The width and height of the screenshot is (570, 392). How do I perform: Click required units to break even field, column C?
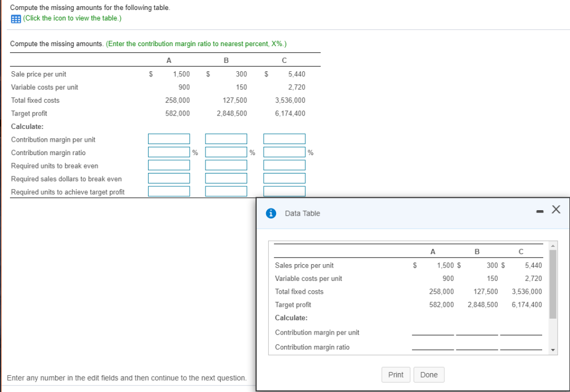point(284,165)
